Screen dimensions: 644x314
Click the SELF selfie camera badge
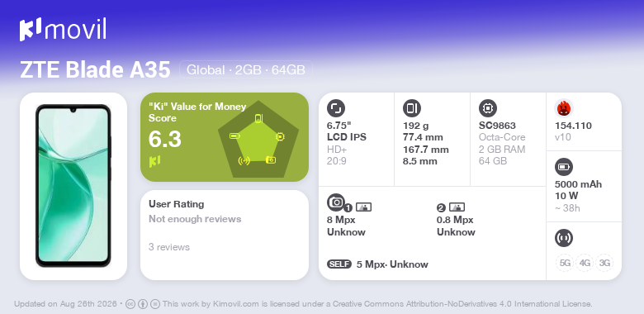(x=339, y=264)
